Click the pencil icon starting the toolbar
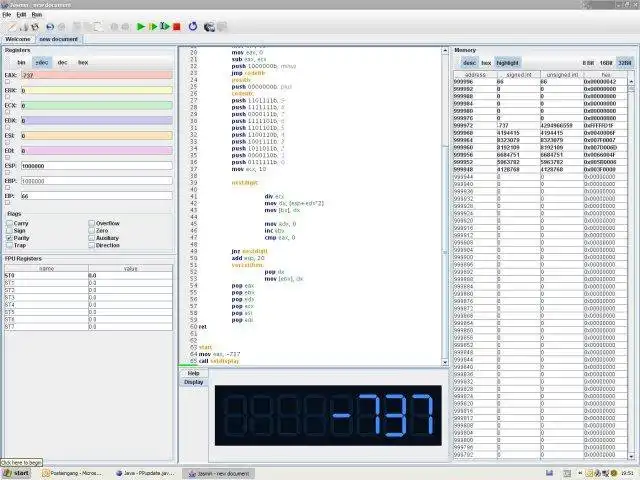The height and width of the screenshot is (480, 640). (x=12, y=27)
